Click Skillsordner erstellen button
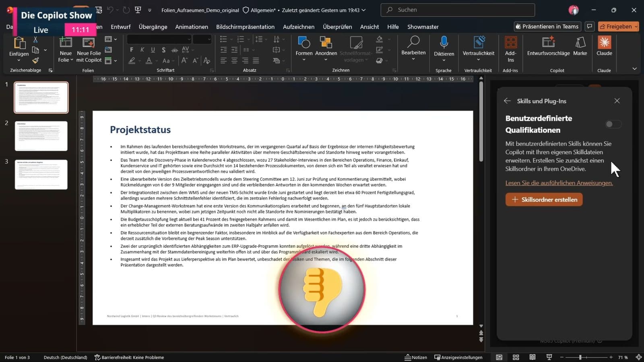The height and width of the screenshot is (362, 644). (544, 200)
